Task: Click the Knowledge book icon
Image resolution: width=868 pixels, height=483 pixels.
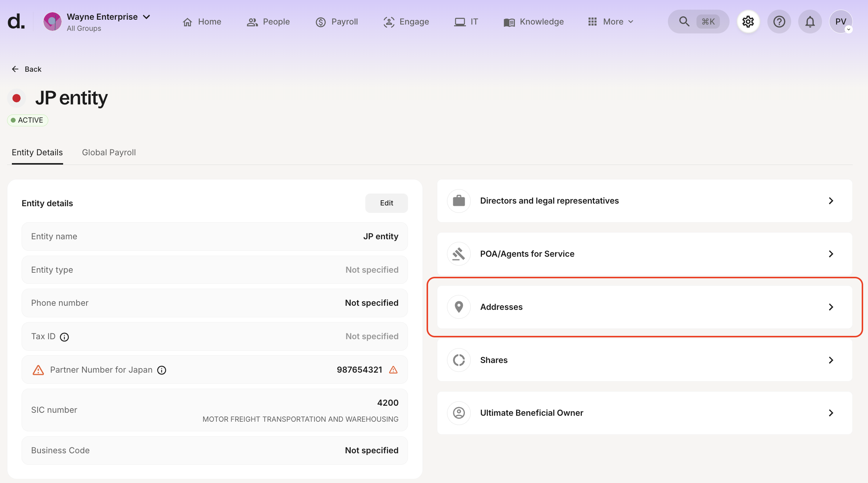Action: (509, 22)
